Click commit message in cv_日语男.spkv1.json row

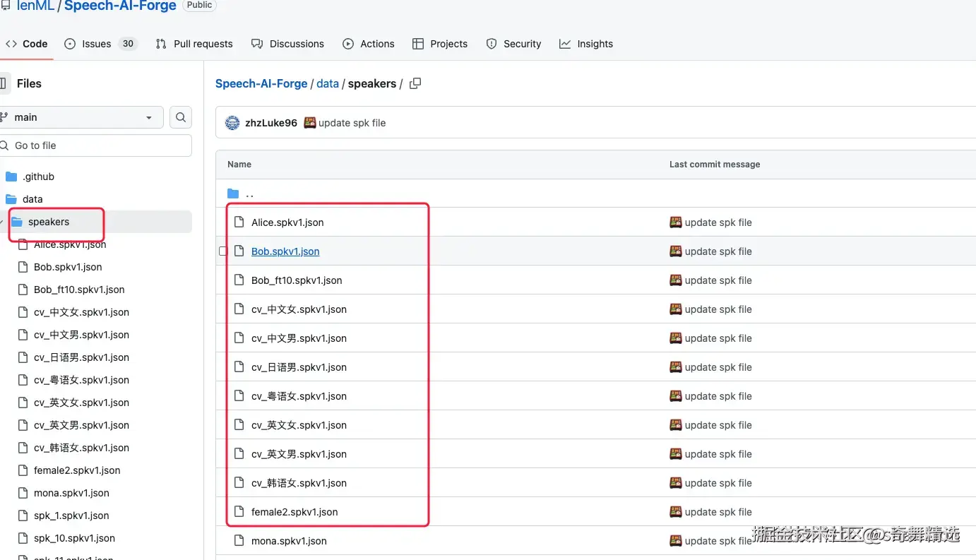click(718, 367)
